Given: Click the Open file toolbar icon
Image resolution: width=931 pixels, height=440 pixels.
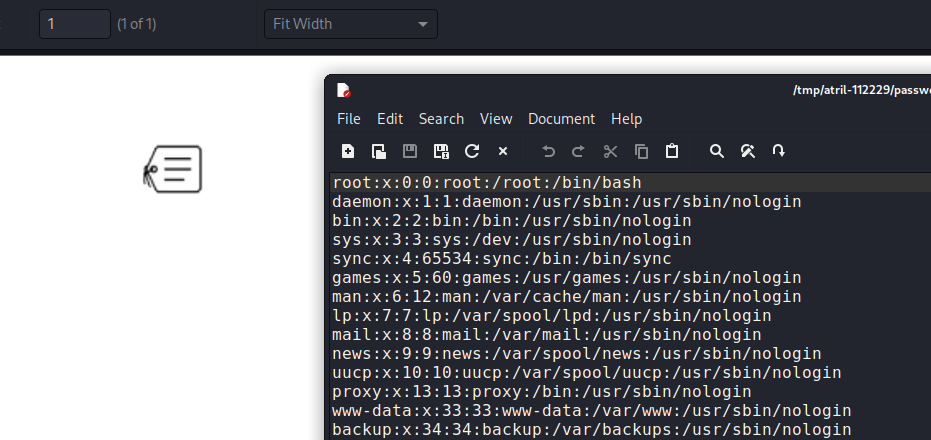Looking at the screenshot, I should coord(379,151).
